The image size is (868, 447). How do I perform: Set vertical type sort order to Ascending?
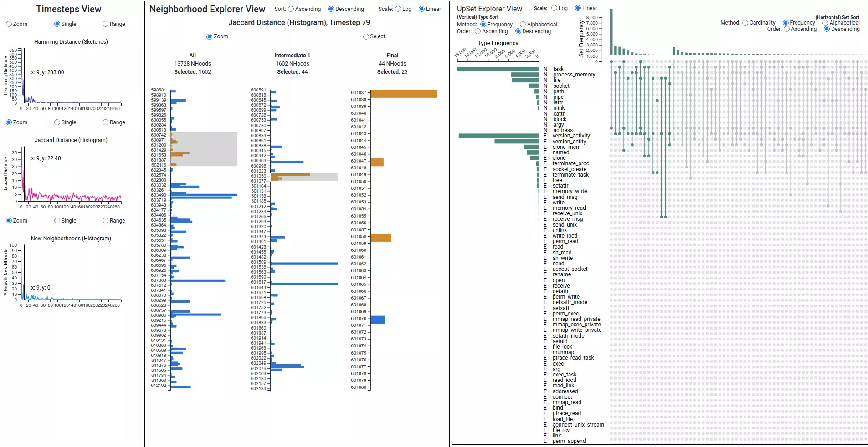click(478, 31)
